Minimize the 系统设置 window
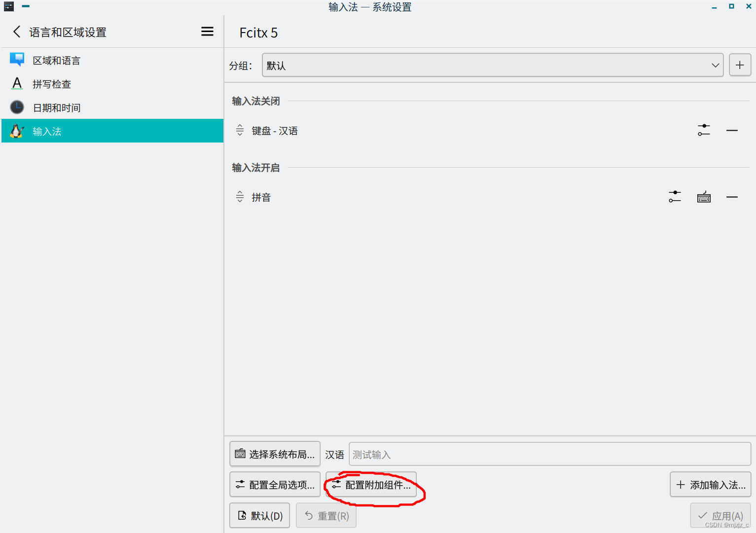Viewport: 756px width, 533px height. 714,6
